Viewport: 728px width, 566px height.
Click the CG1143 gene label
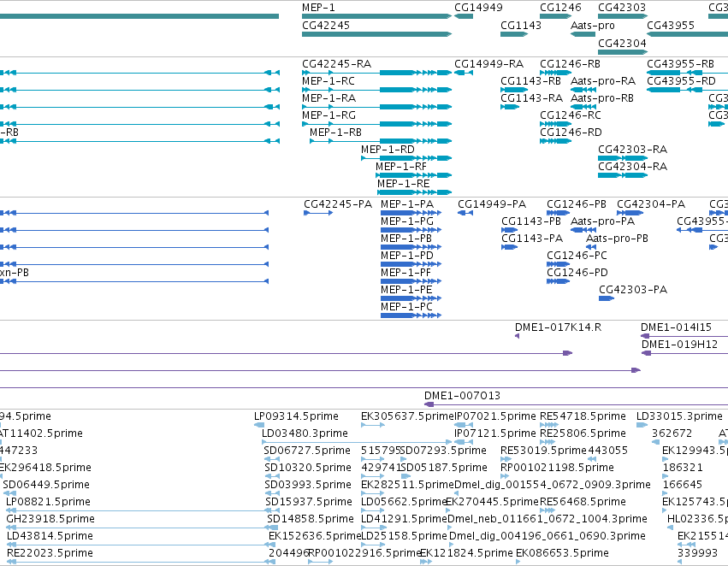click(521, 25)
